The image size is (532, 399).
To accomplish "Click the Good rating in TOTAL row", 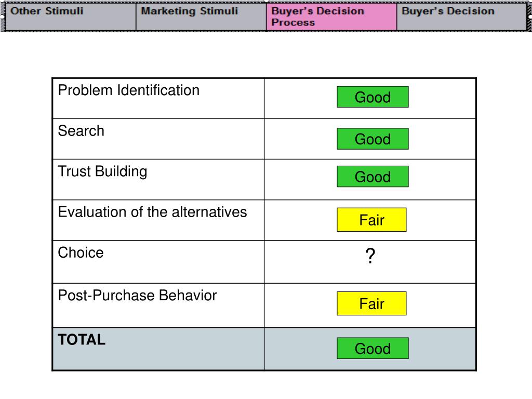I will [x=373, y=349].
